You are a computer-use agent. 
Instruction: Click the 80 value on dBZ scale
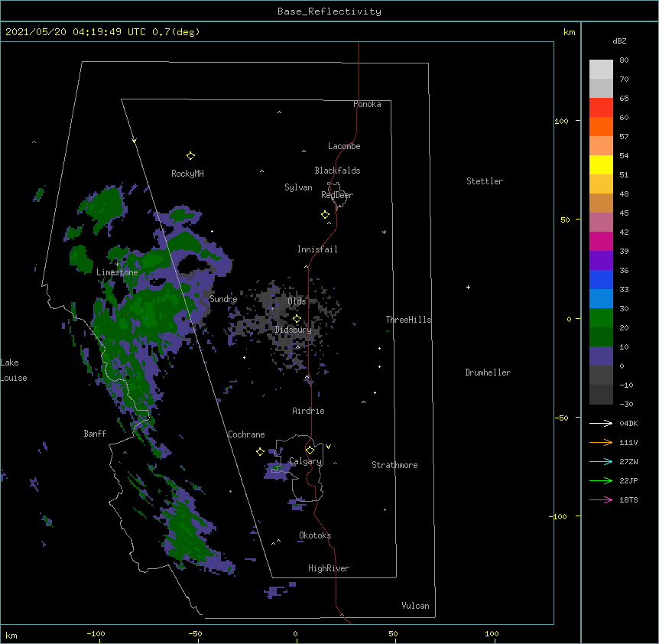pyautogui.click(x=624, y=60)
